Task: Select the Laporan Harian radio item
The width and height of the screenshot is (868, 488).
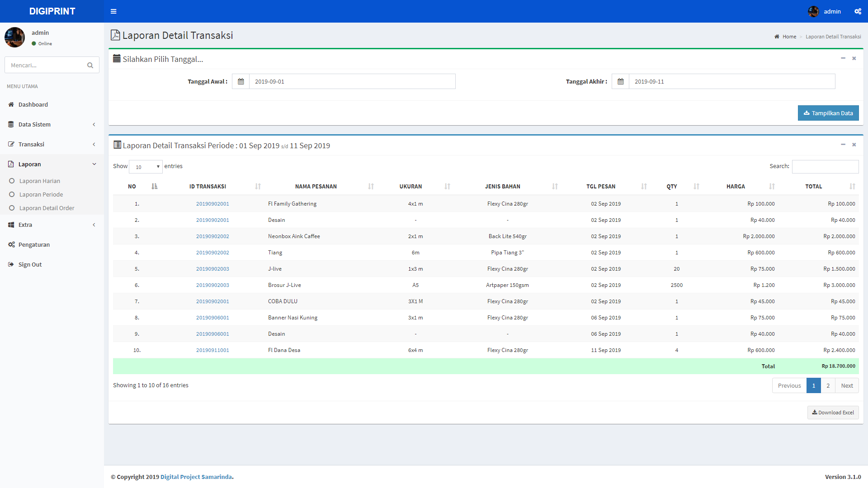Action: pyautogui.click(x=39, y=181)
